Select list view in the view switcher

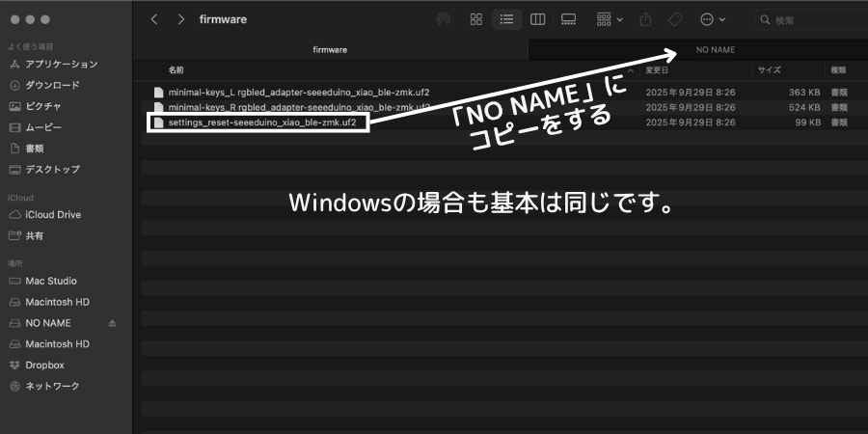point(505,19)
